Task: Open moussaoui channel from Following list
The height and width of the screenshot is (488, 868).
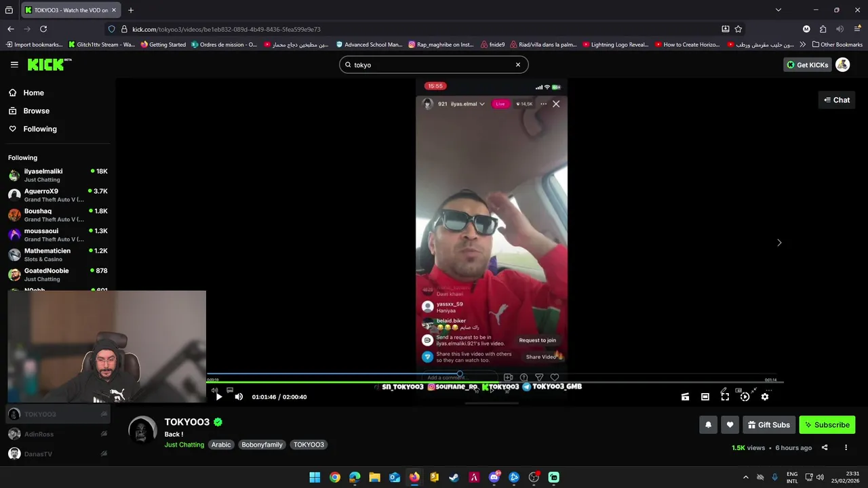Action: click(x=58, y=235)
